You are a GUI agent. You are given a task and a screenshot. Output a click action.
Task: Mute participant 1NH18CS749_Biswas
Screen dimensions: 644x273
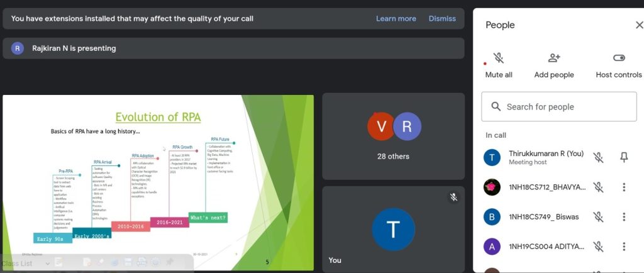[x=598, y=217]
